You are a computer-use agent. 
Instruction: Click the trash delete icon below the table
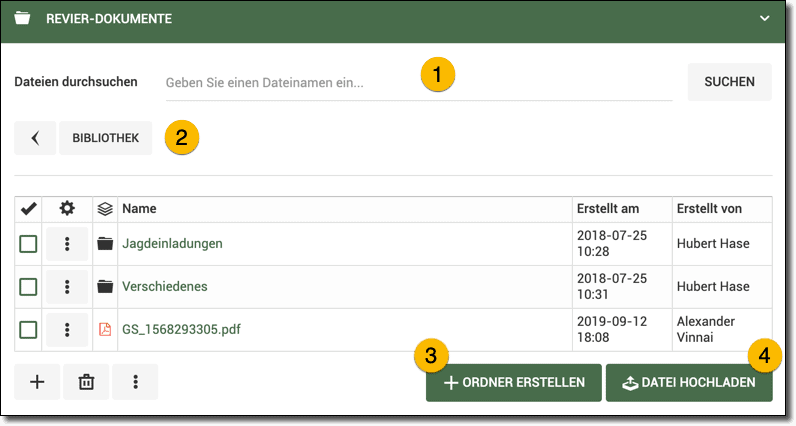[x=86, y=382]
